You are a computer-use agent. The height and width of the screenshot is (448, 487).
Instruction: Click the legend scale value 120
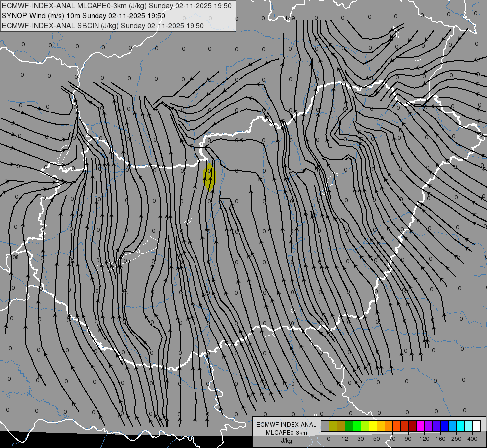(424, 439)
